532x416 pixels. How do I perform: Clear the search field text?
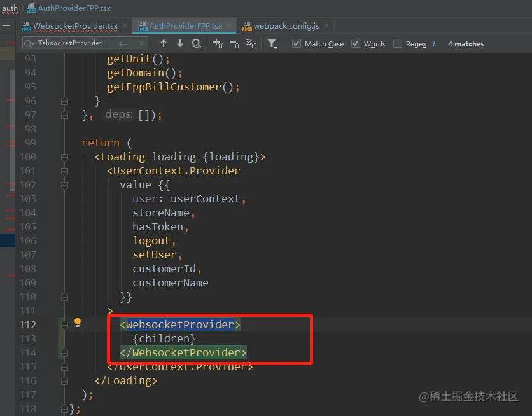[141, 43]
